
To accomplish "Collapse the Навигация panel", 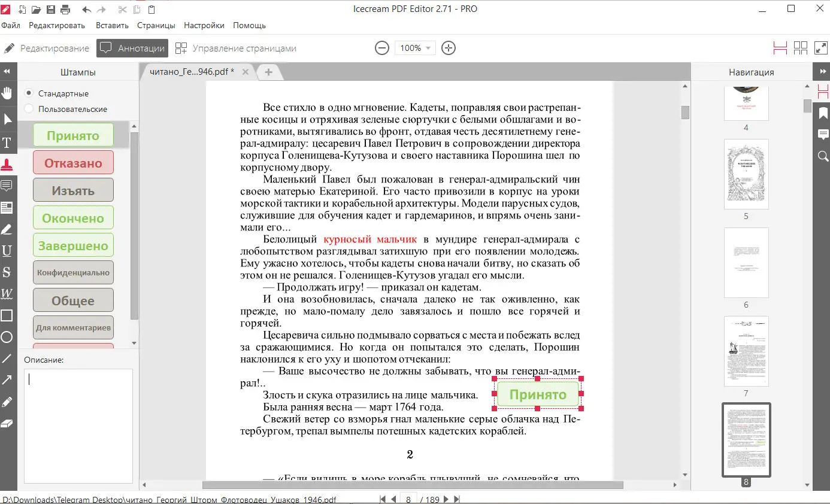I will (x=823, y=71).
